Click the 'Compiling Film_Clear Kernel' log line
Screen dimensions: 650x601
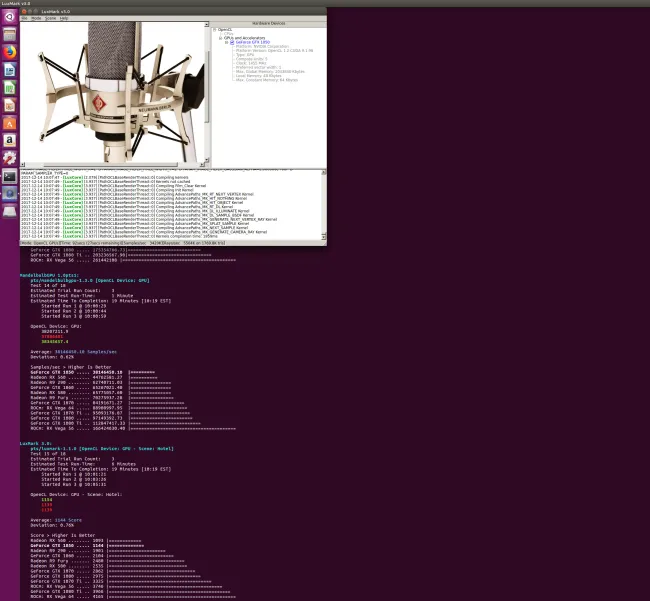(x=113, y=186)
